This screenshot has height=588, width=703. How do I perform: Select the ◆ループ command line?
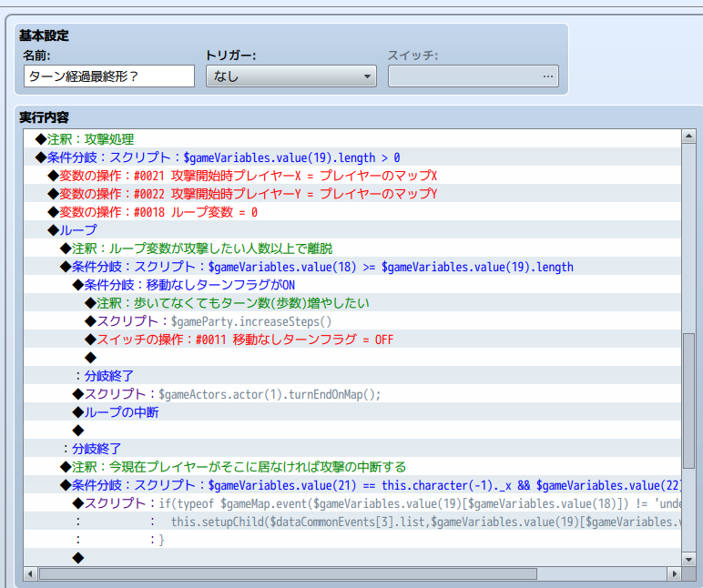[x=76, y=230]
